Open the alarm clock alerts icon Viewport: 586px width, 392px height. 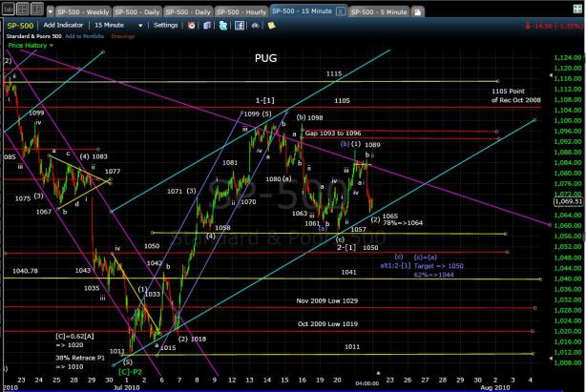(191, 26)
